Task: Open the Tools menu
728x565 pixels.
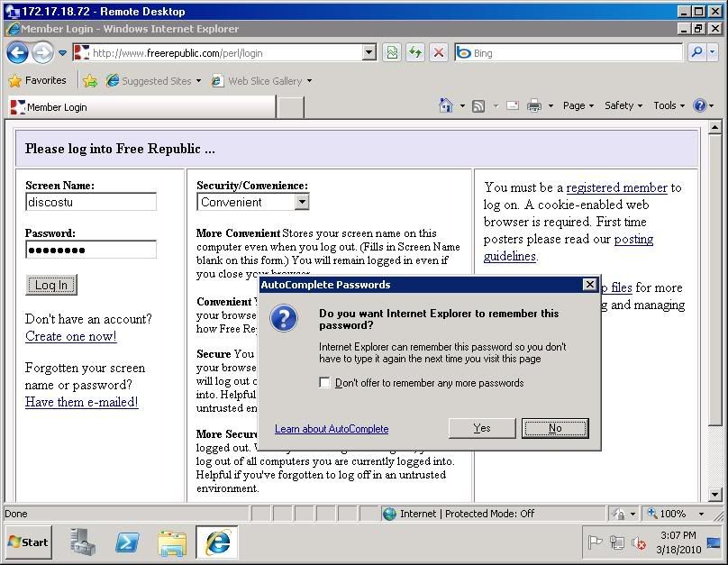Action: tap(669, 105)
